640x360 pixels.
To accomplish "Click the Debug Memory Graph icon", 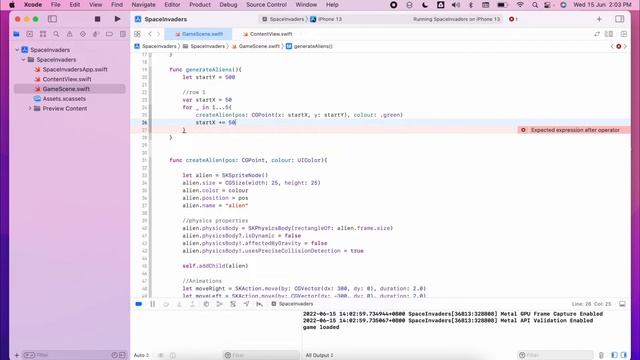I will click(x=220, y=304).
